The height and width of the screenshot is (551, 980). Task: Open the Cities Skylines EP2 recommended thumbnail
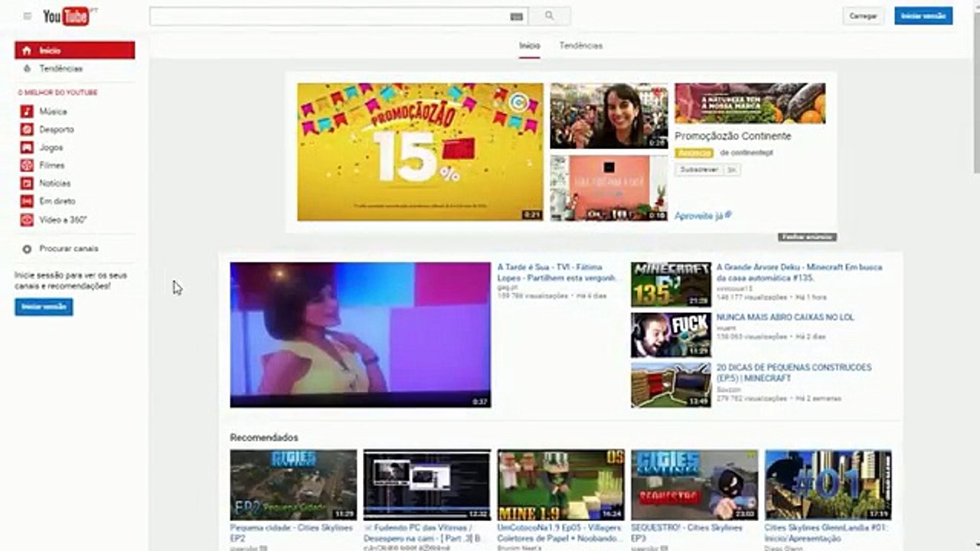coord(293,485)
